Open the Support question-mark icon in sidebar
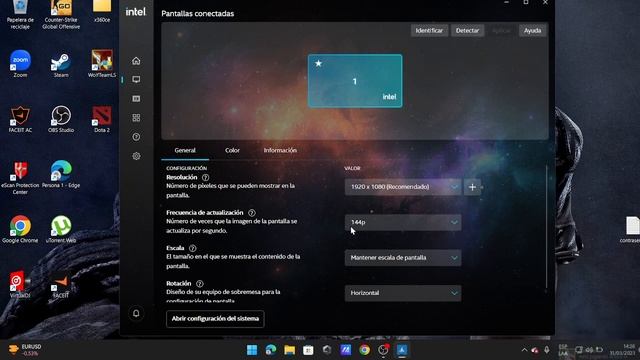The width and height of the screenshot is (640, 360). [x=136, y=137]
